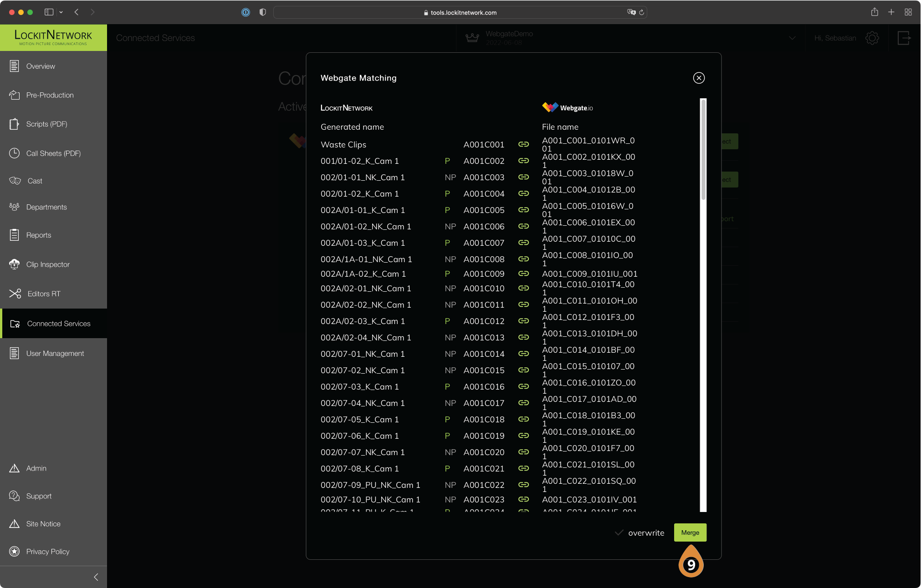Toggle the overwrite checkbox
This screenshot has width=921, height=588.
coord(619,532)
